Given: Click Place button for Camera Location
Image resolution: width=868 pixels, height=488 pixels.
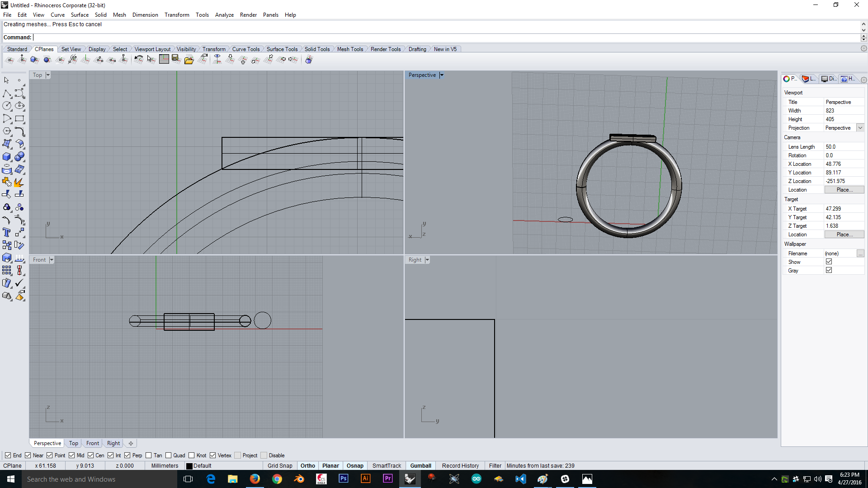Looking at the screenshot, I should [844, 190].
